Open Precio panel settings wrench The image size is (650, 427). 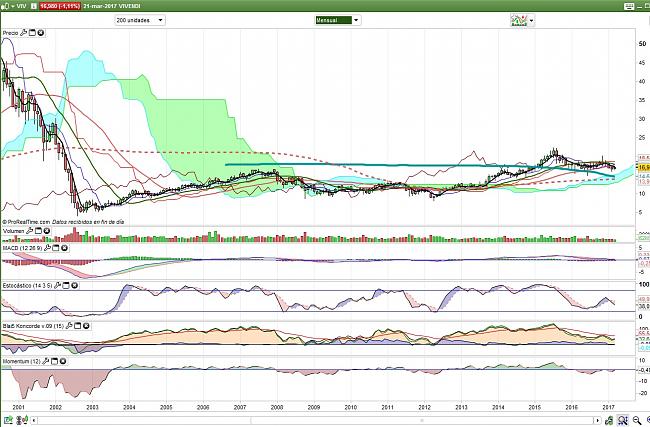coord(23,33)
